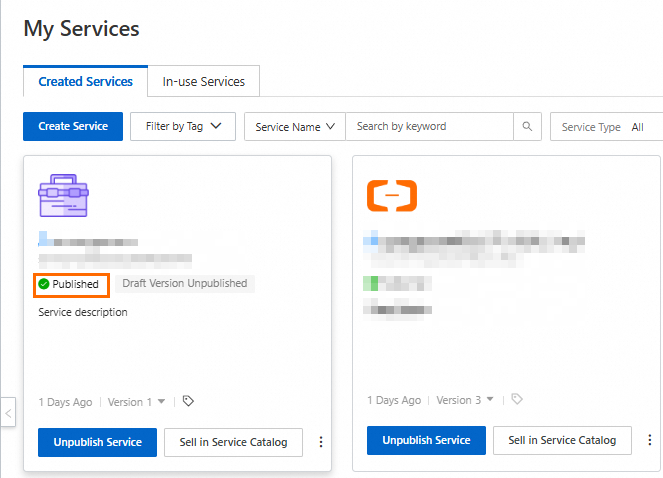Click Unpublish Service on the first card

click(x=98, y=442)
